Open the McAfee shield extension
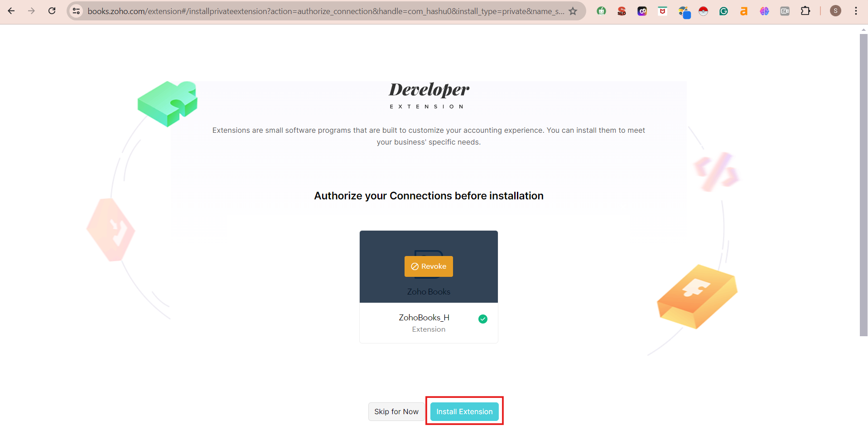Screen dimensions: 868x435 662,11
